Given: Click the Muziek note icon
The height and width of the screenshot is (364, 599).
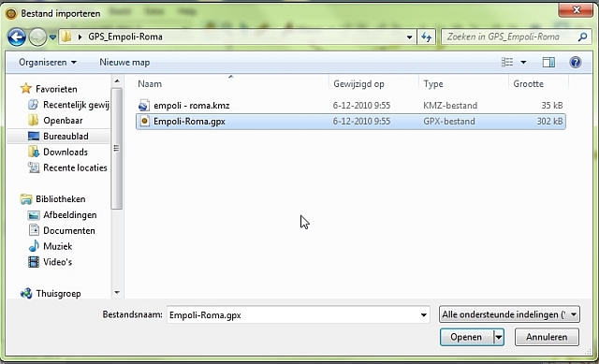Looking at the screenshot, I should tap(34, 246).
